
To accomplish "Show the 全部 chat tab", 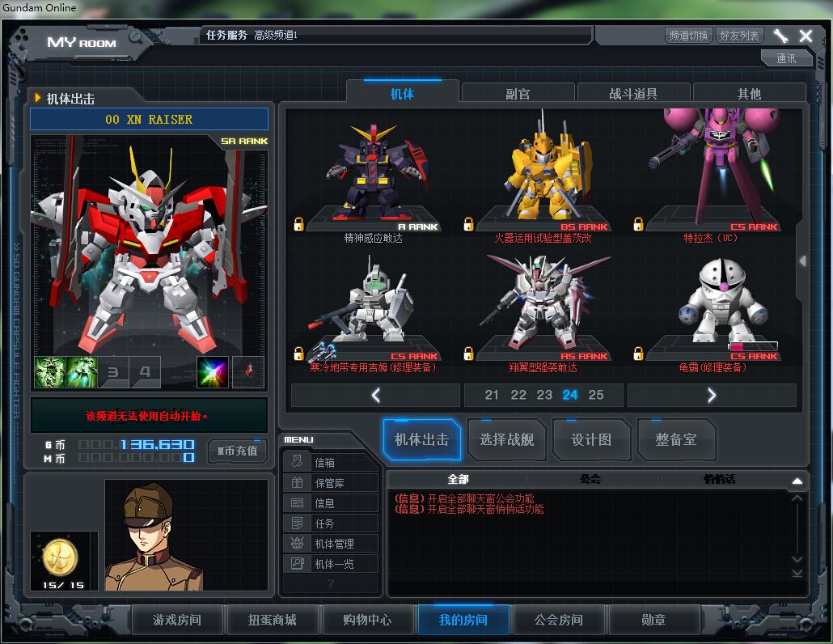I will click(x=458, y=479).
